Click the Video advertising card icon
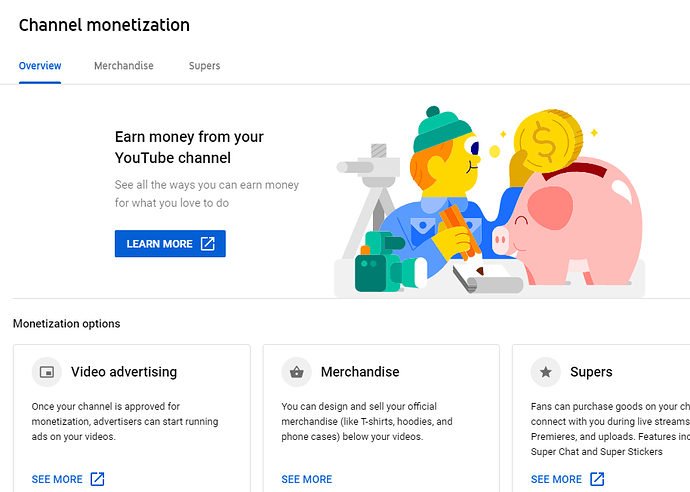The width and height of the screenshot is (690, 492). [x=47, y=372]
